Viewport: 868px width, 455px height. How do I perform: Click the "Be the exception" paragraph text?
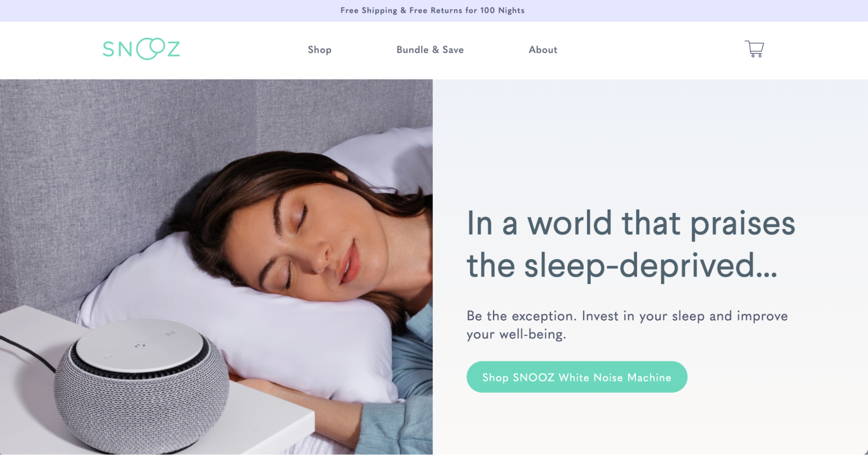[627, 325]
